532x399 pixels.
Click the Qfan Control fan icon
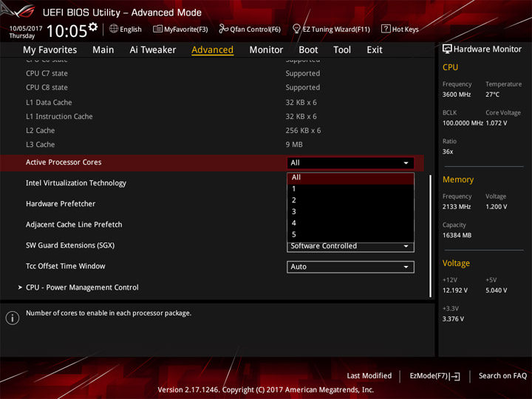[223, 29]
